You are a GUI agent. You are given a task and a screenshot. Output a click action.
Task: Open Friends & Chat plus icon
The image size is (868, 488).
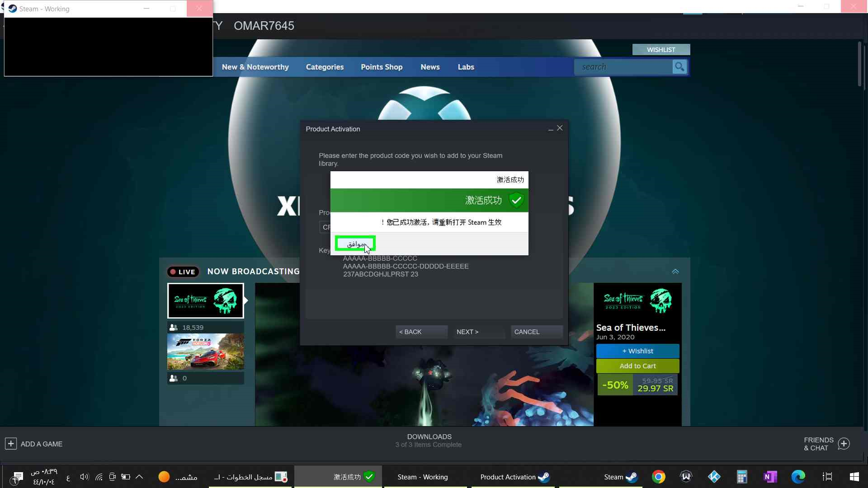[x=844, y=444]
